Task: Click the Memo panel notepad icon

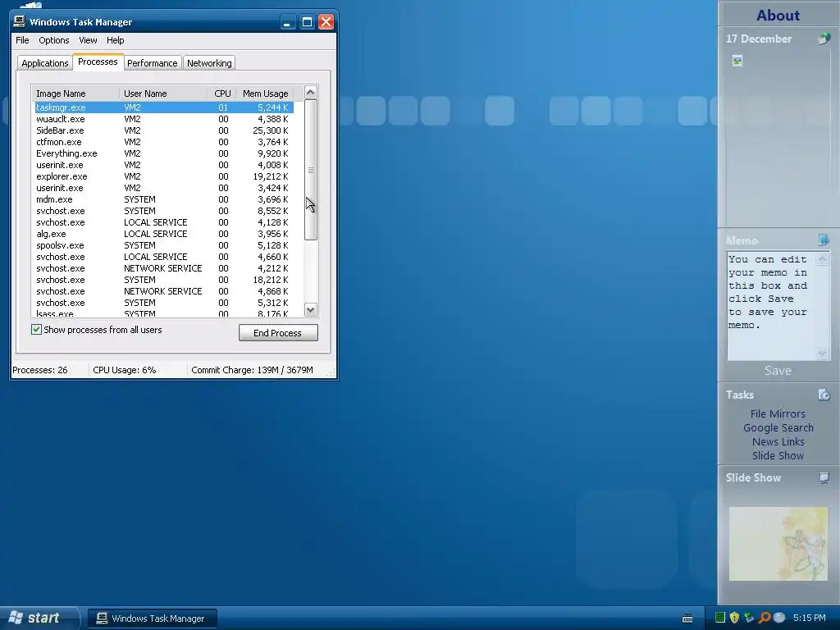Action: coord(824,240)
